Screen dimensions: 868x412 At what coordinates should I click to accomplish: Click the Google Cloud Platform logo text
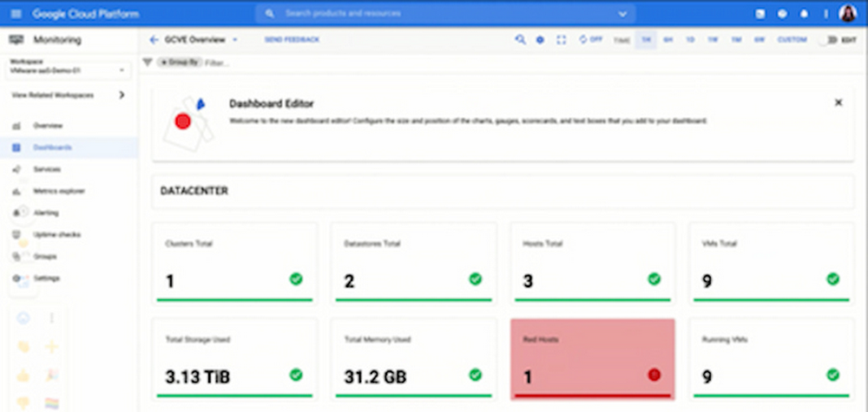click(86, 14)
